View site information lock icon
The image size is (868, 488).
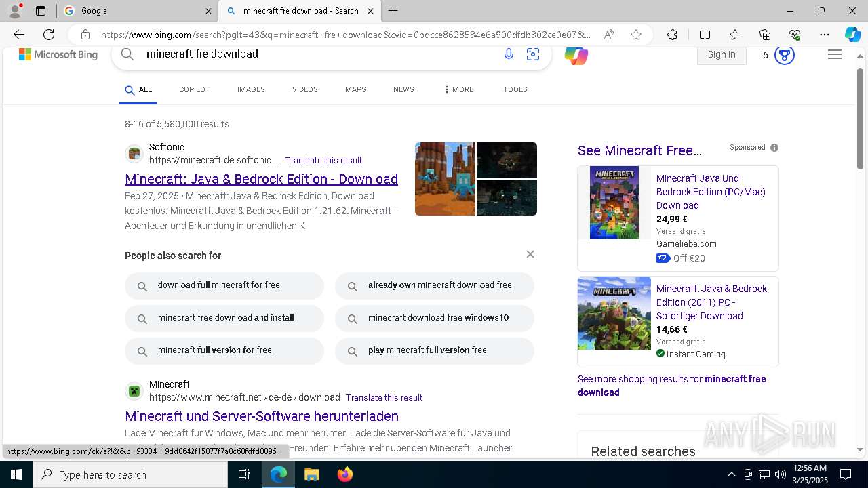[x=85, y=35]
